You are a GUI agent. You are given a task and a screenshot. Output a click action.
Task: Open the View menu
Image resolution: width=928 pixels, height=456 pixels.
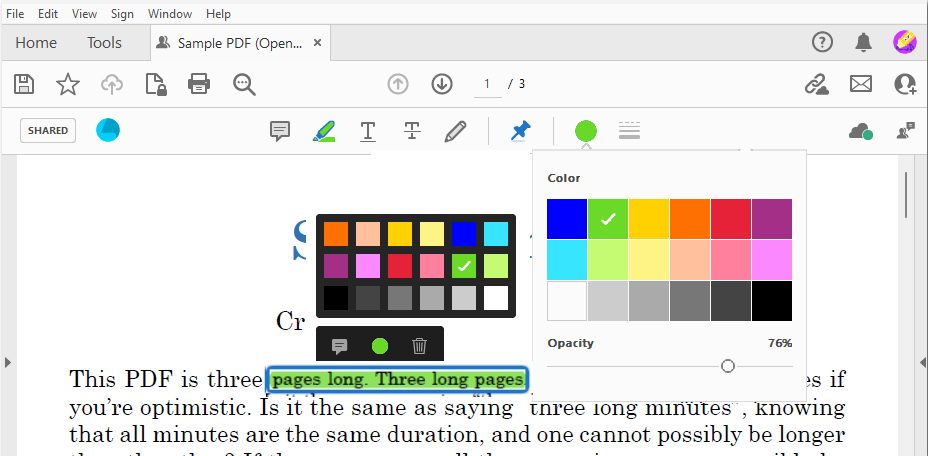[x=85, y=14]
